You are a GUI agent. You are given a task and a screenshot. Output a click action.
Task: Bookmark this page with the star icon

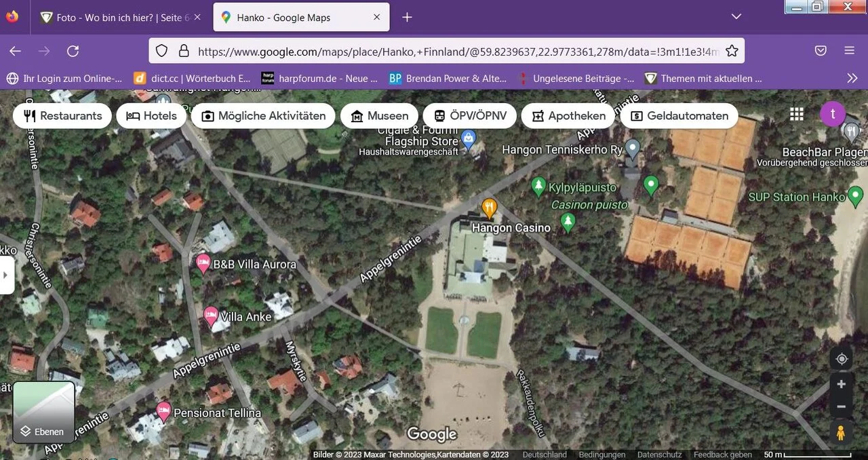(x=732, y=51)
